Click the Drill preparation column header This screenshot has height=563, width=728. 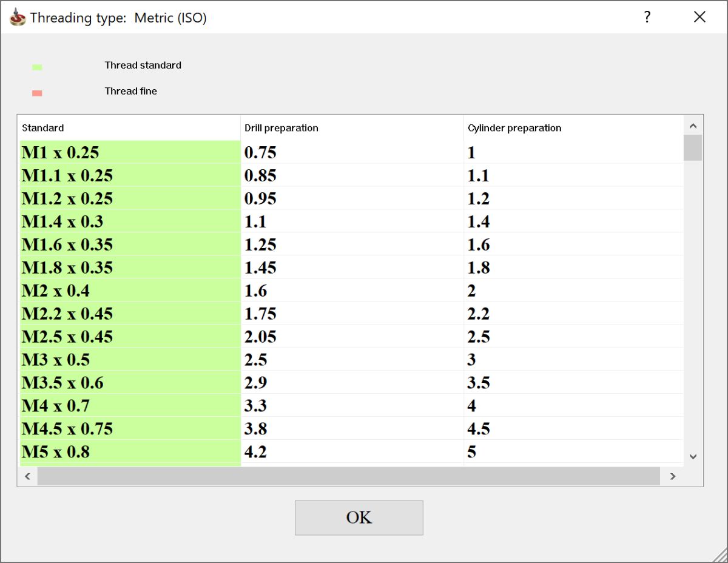pos(352,128)
